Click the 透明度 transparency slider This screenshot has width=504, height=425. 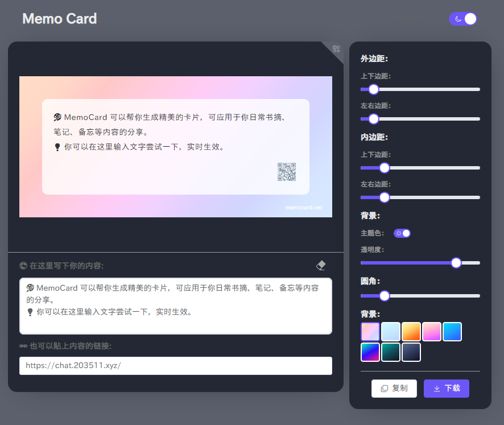[x=420, y=263]
